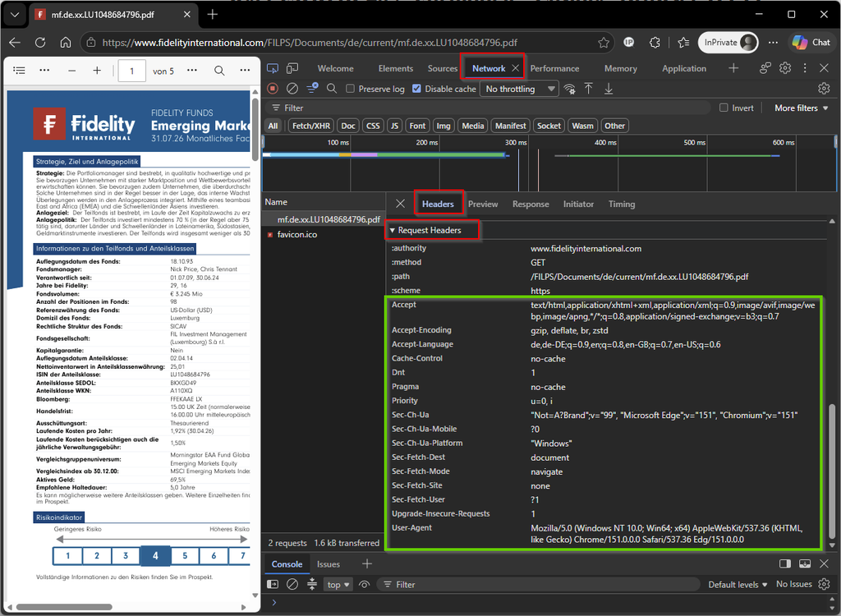Click the PDF page number field
Image resolution: width=841 pixels, height=616 pixels.
pos(131,71)
